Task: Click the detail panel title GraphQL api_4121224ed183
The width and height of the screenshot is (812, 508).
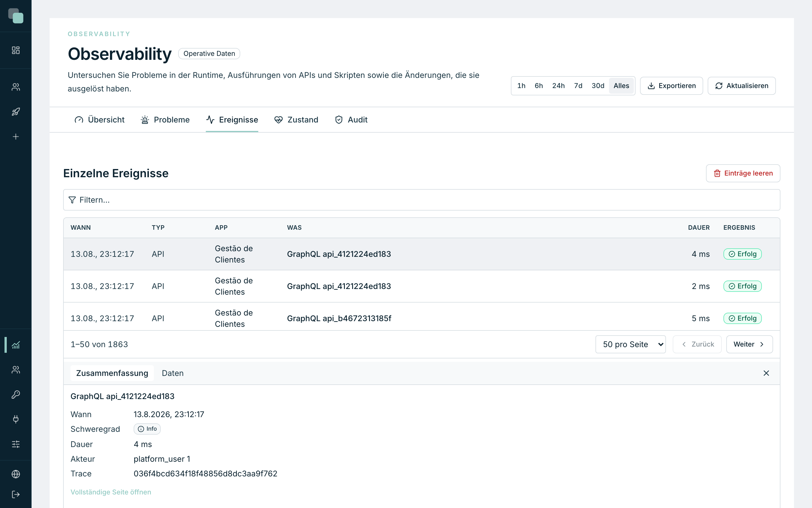Action: coord(122,397)
